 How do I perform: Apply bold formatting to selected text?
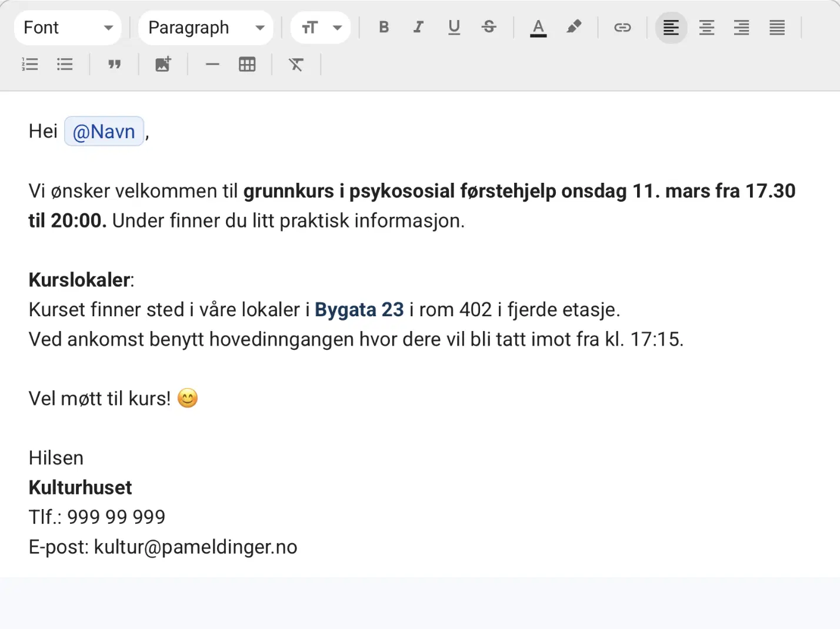tap(384, 27)
